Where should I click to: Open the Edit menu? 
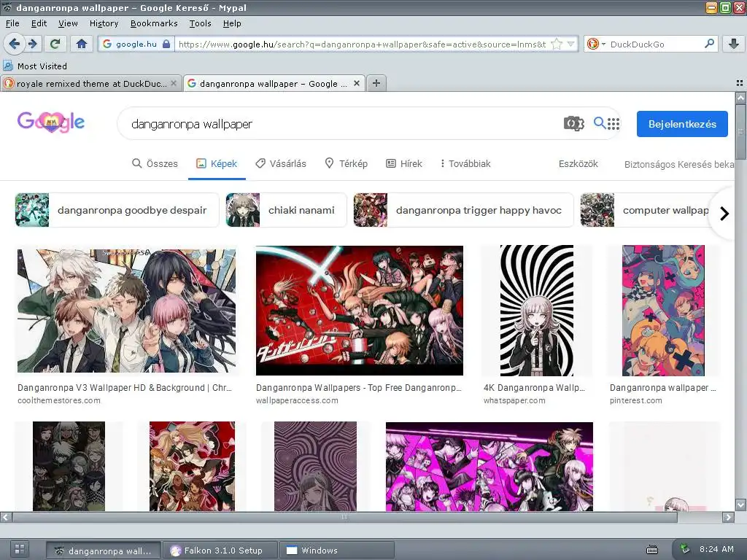click(x=39, y=23)
